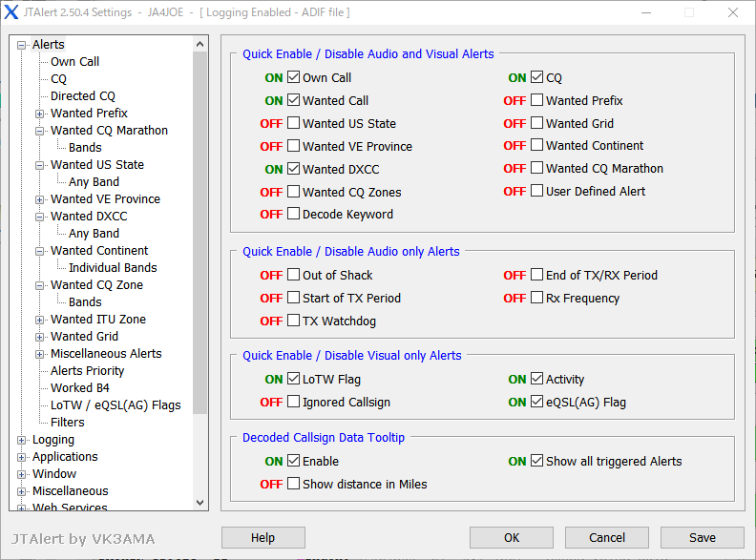Minimize the JTAlert Settings window
This screenshot has width=756, height=560.
tap(646, 12)
